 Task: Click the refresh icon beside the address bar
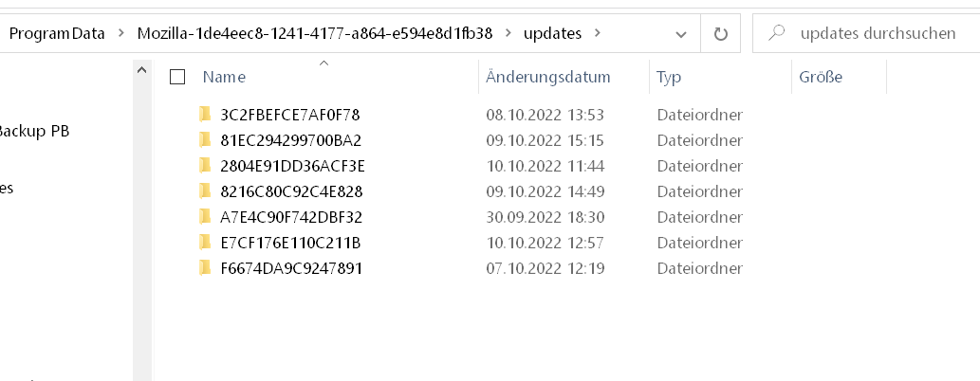click(720, 34)
